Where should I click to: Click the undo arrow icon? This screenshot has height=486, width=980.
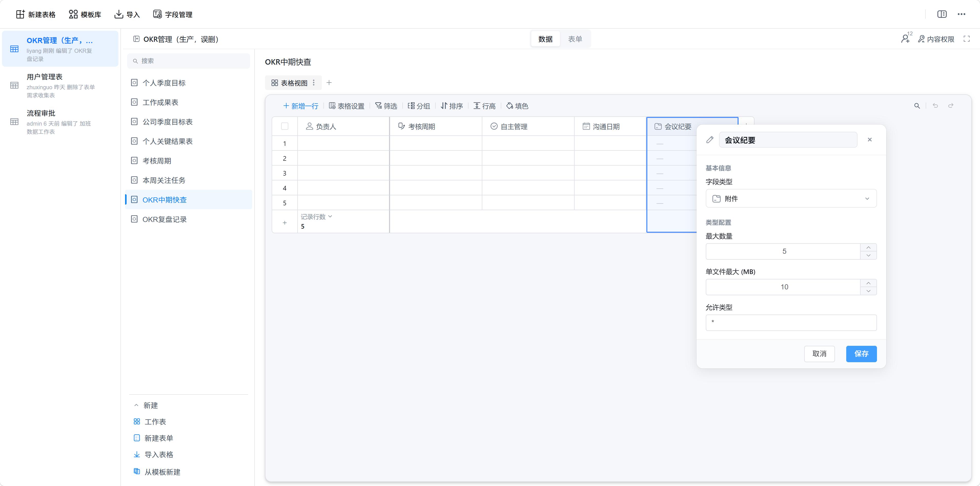(935, 106)
